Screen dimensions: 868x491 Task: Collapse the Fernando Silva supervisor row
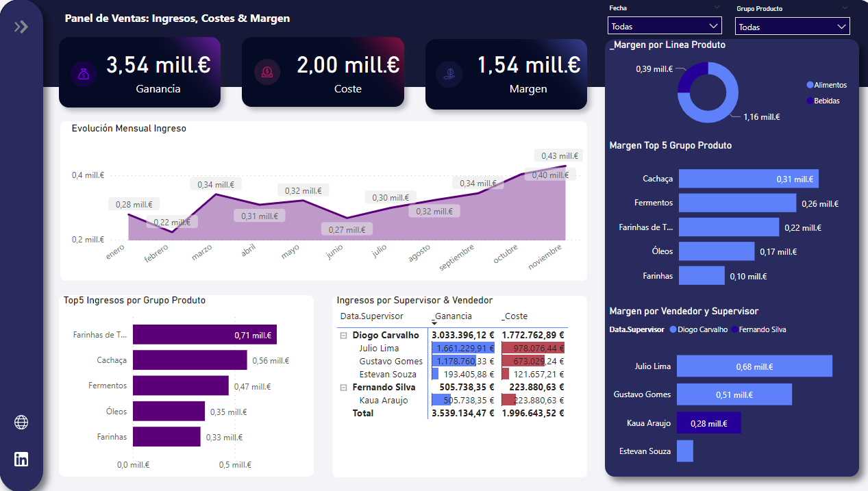[343, 388]
